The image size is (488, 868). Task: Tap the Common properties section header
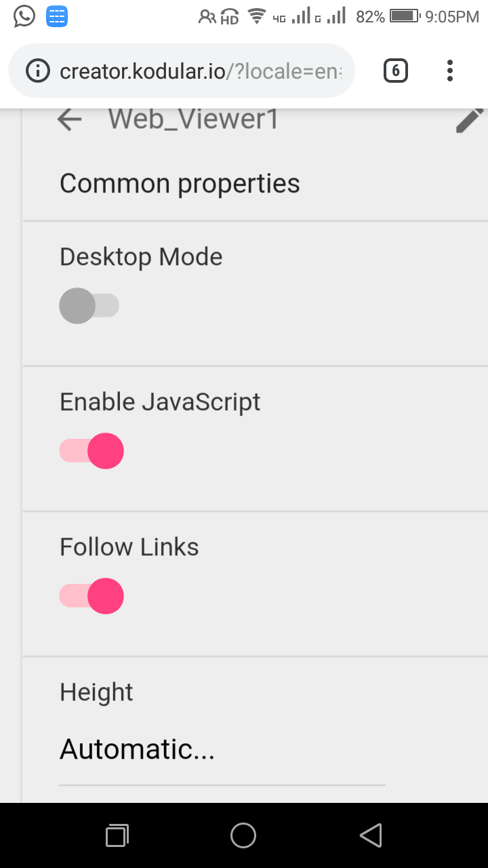pos(180,184)
